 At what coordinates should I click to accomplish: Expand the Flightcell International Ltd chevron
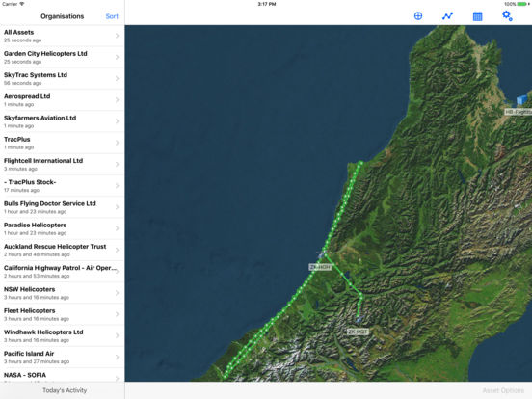click(117, 164)
